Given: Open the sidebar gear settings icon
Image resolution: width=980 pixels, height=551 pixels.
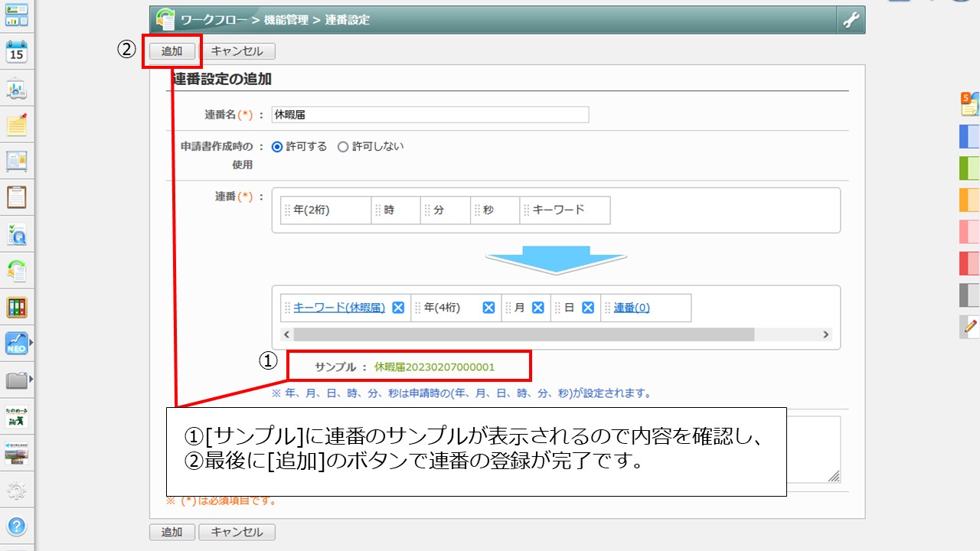Looking at the screenshot, I should pyautogui.click(x=16, y=491).
